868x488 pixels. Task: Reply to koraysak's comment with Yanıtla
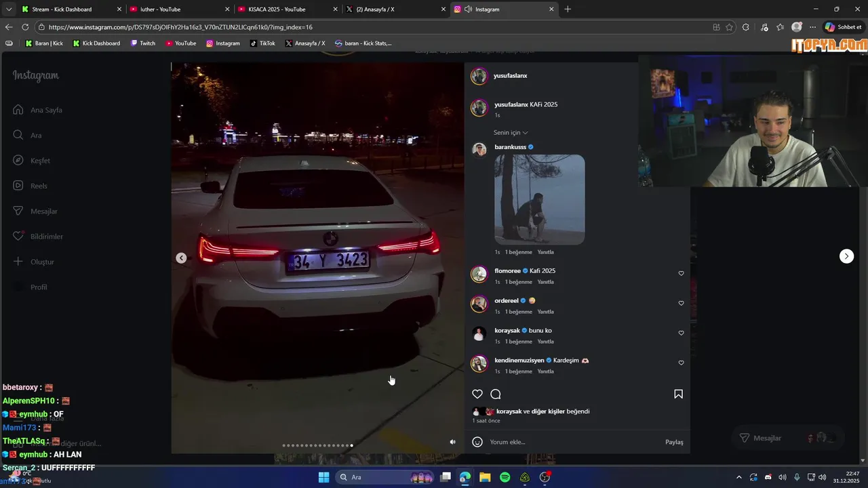point(545,342)
